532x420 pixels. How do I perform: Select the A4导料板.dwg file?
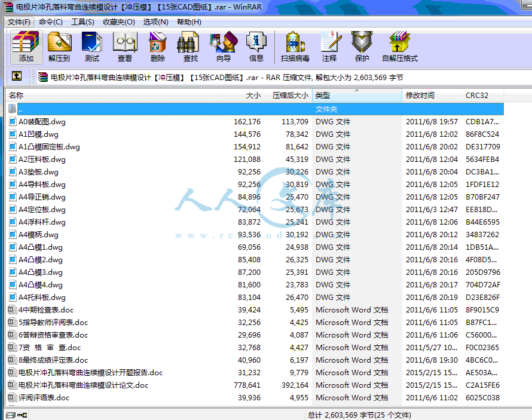click(x=42, y=185)
